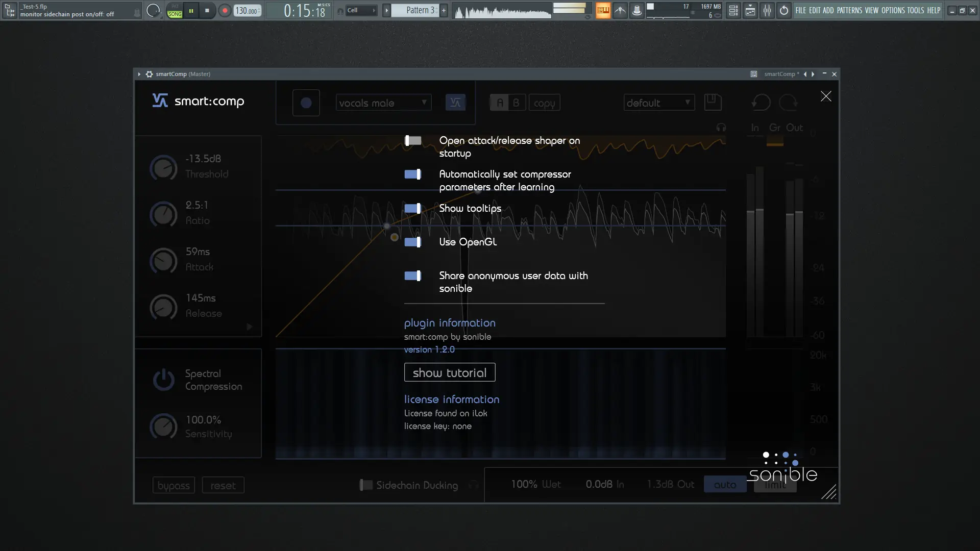Click the undo arrow in smart:comp header
Screen dimensions: 980x551
click(760, 102)
